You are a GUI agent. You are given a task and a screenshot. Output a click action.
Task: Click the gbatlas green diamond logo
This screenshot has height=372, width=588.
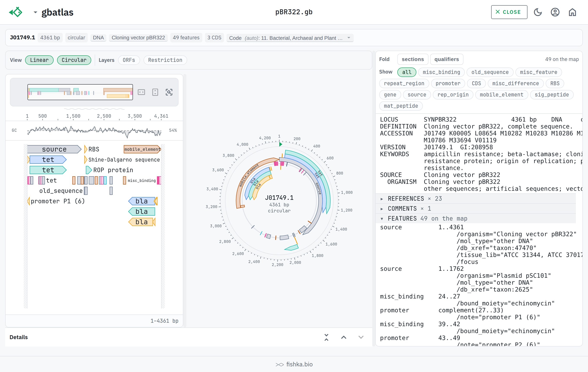coord(16,12)
